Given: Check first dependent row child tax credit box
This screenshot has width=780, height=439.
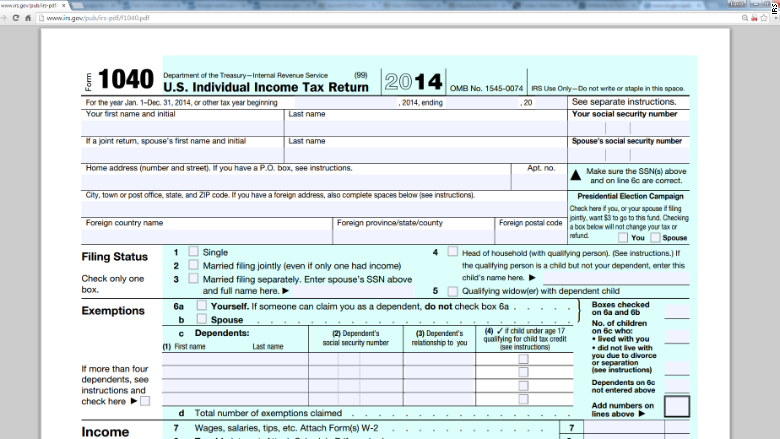Looking at the screenshot, I should (523, 359).
